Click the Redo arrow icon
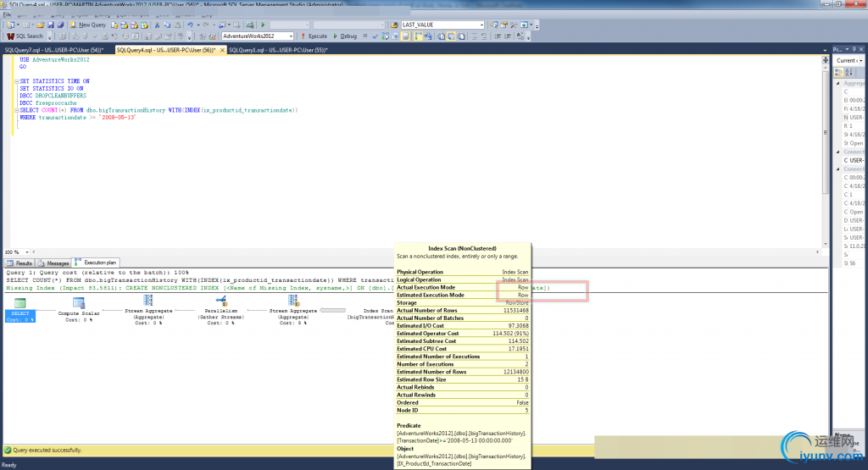 [205, 25]
